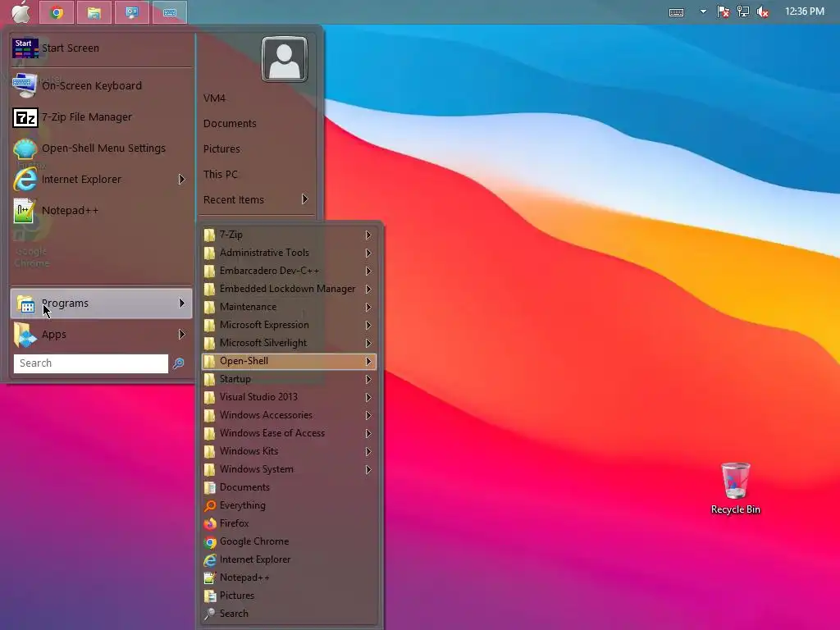Viewport: 840px width, 630px height.
Task: Open the Startup folder
Action: pyautogui.click(x=290, y=379)
